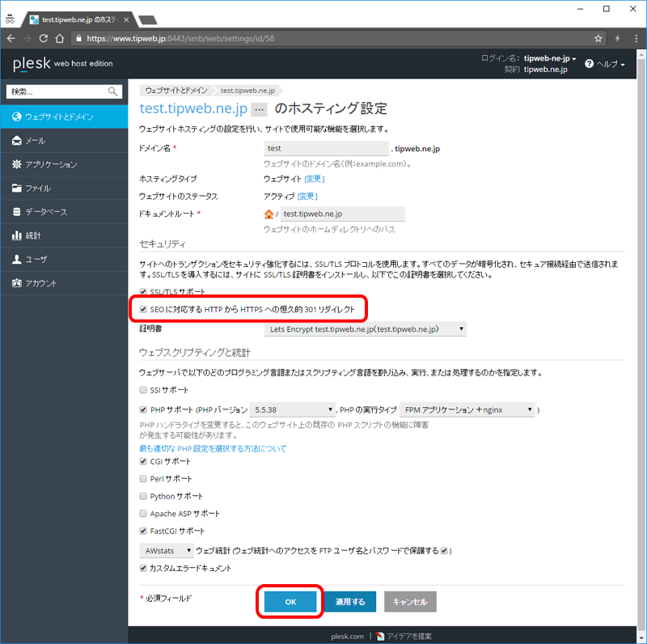Click the browser forward arrow
This screenshot has width=647, height=644.
coord(27,38)
